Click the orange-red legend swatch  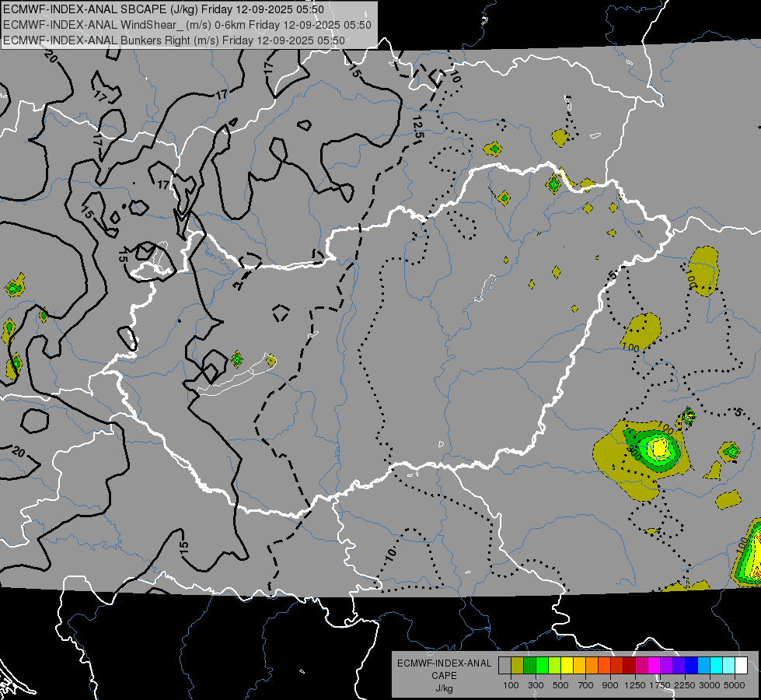click(x=604, y=665)
